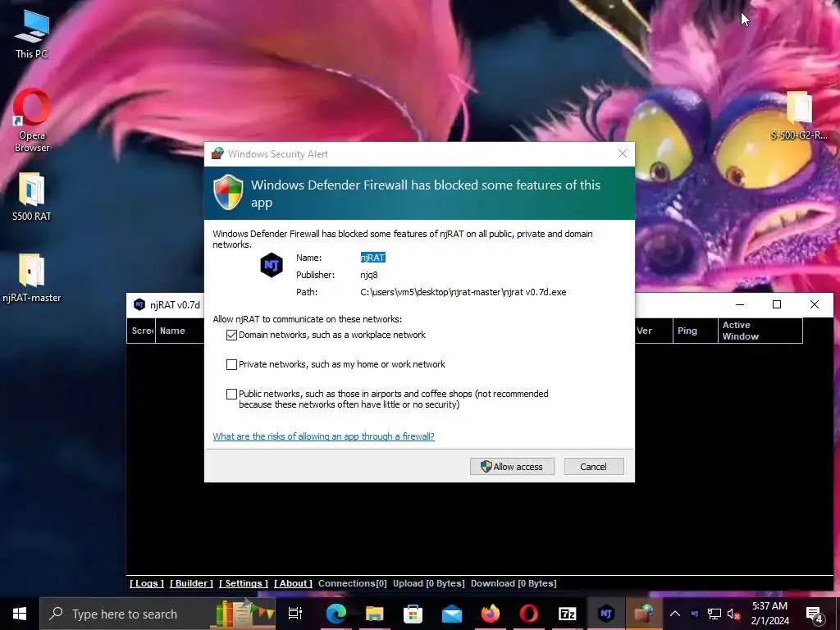Select the njRAT-master folder on desktop
Viewport: 840px width, 630px height.
pyautogui.click(x=32, y=278)
